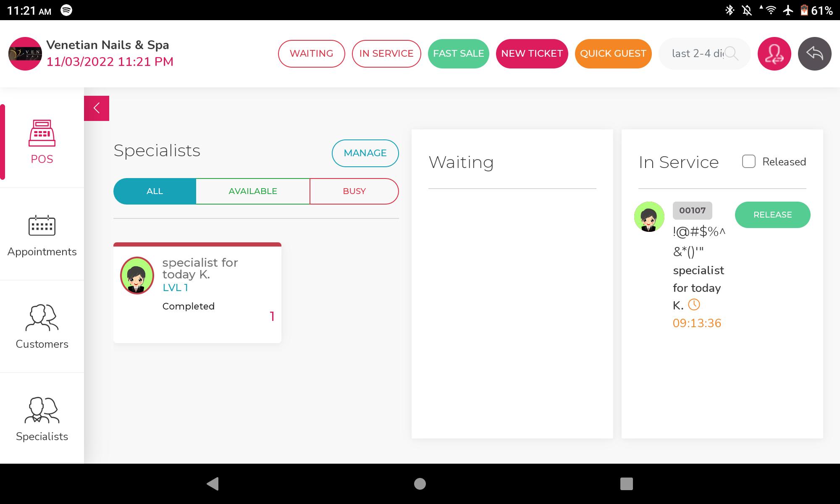Open the POS cash register section
Screen dimensions: 840x504
42,142
